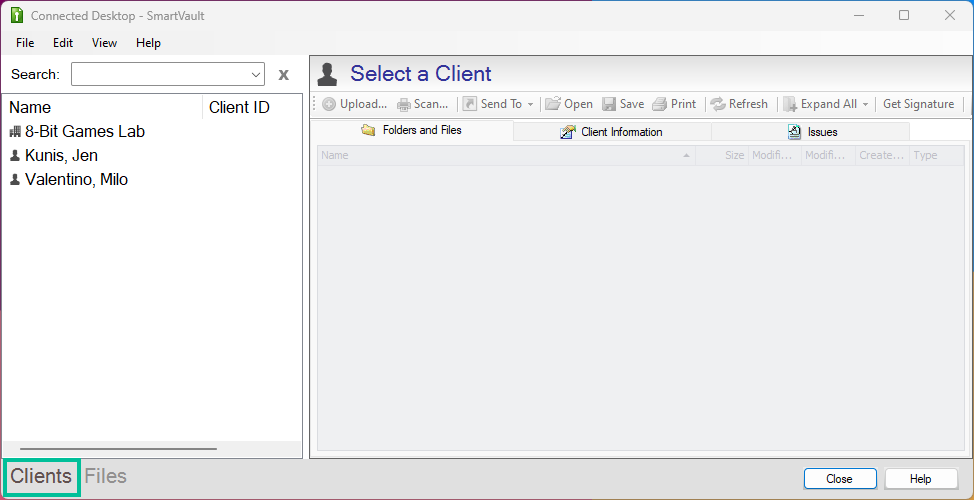
Task: Click the Scan toolbar button
Action: pyautogui.click(x=422, y=104)
